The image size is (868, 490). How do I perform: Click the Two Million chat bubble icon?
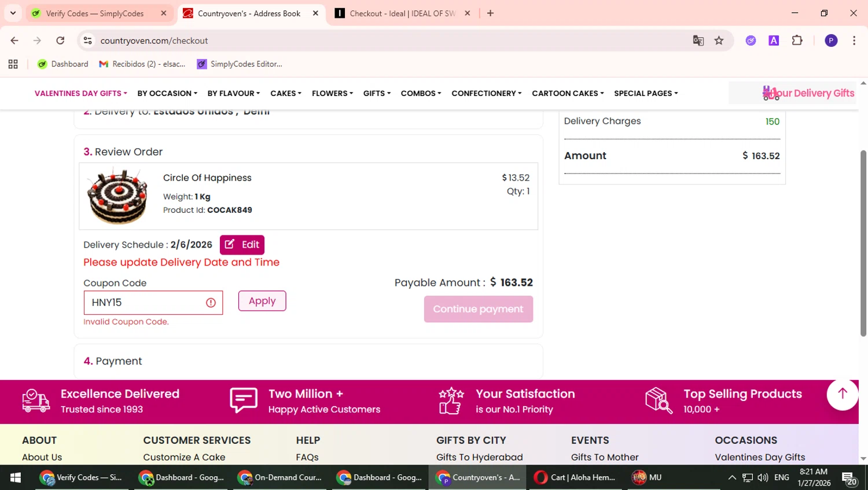[x=244, y=400]
